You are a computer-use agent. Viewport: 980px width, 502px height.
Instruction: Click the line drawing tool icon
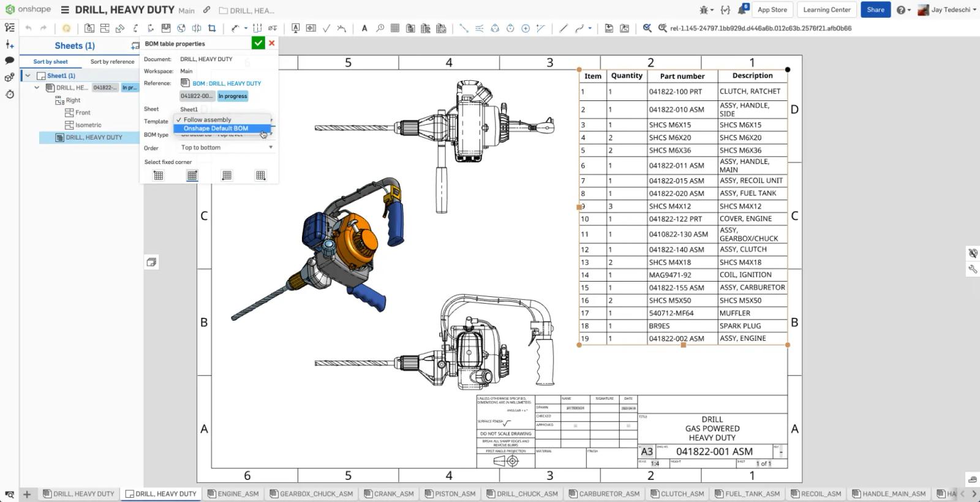click(x=563, y=28)
